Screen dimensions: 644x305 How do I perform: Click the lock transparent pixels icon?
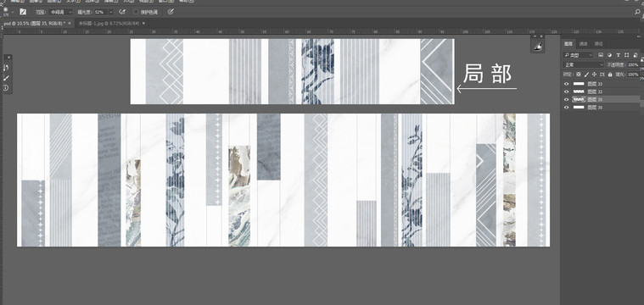click(579, 75)
